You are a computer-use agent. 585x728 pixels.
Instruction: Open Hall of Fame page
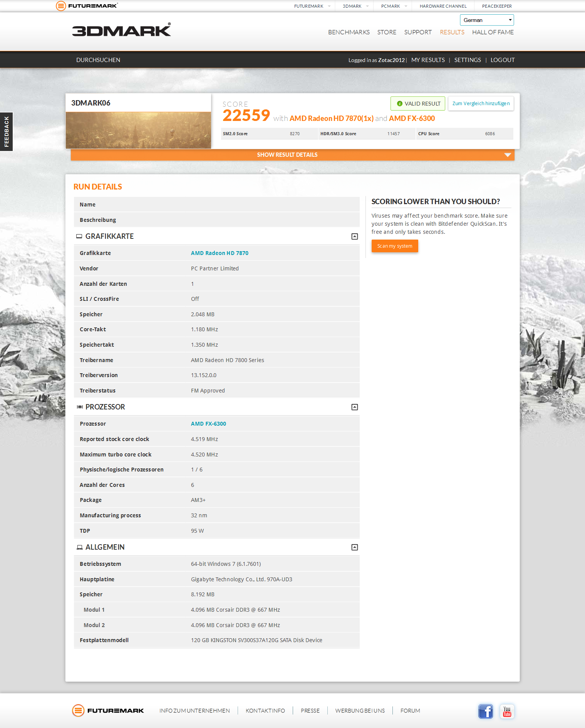[x=493, y=32]
